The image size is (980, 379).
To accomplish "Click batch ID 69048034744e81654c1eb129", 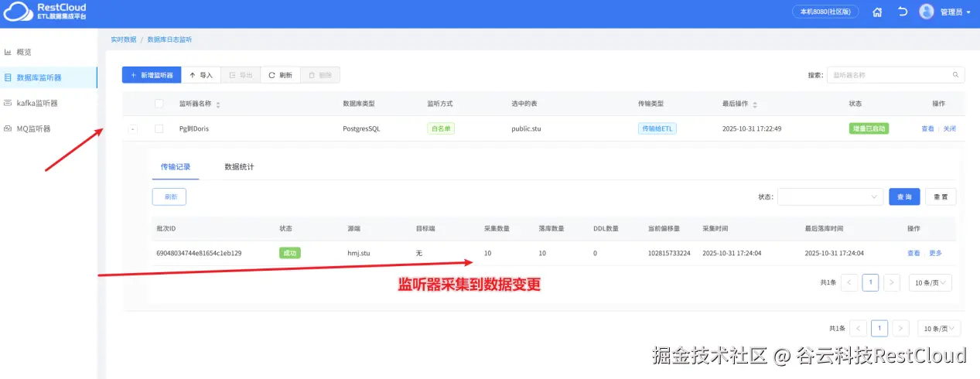I will coord(199,253).
